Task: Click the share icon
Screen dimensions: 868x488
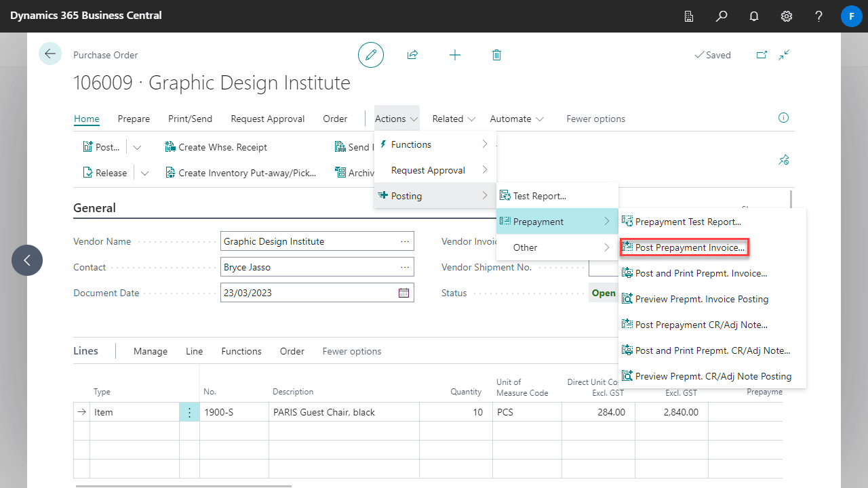Action: point(412,55)
